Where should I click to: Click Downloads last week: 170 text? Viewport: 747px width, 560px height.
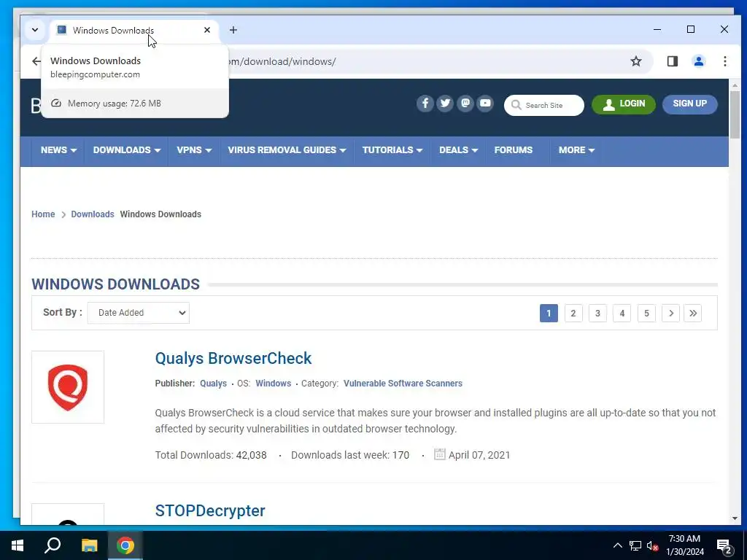350,455
